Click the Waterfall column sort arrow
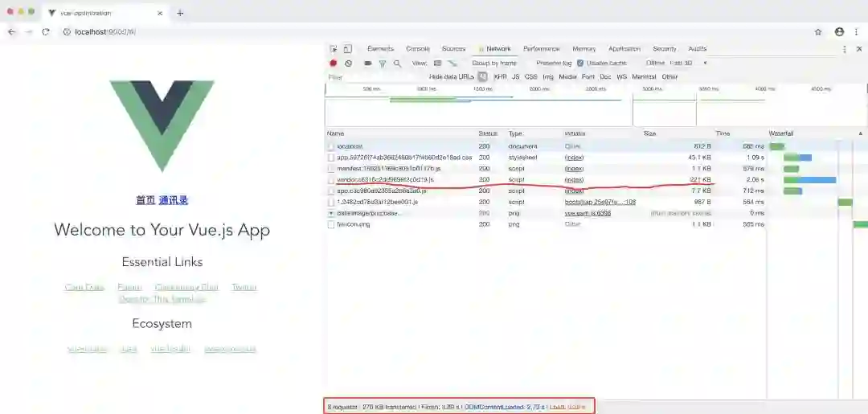 point(860,134)
